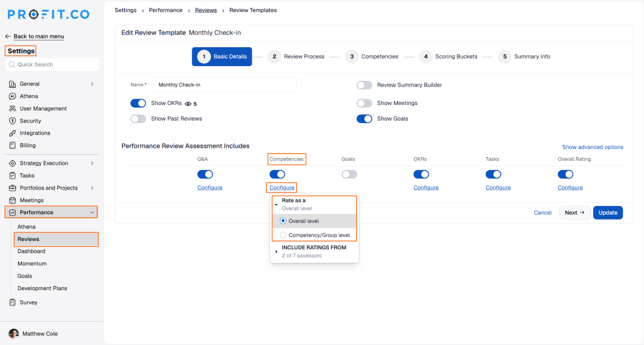644x345 pixels.
Task: Expand the Include Ratings From section arrow
Action: click(x=276, y=251)
